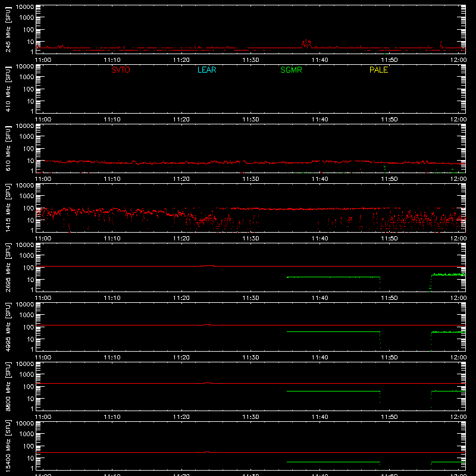Click 11:40 tick label under 245 MHz panel
Screen dimensions: 476x476
tap(320, 60)
